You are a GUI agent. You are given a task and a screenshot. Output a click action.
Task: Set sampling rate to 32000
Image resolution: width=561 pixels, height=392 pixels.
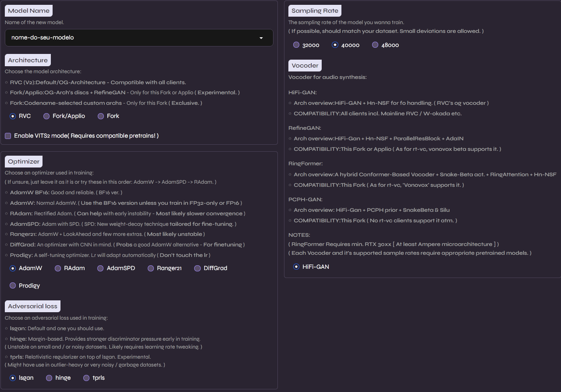tap(296, 45)
